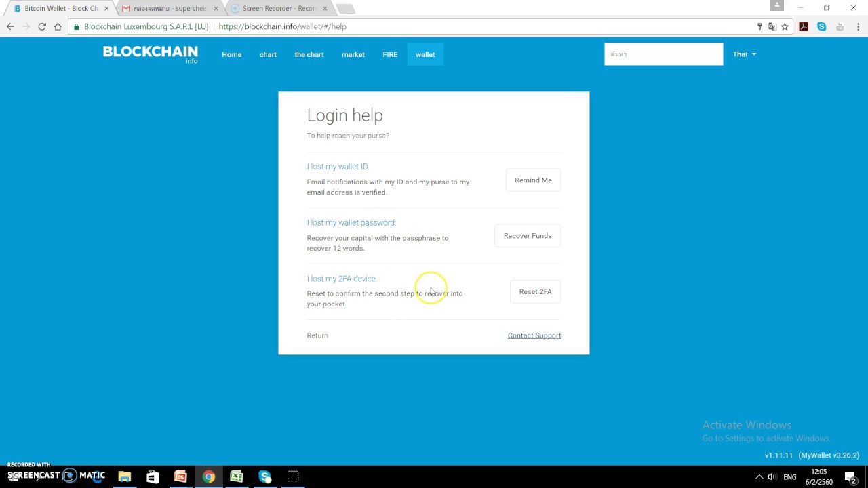The height and width of the screenshot is (488, 868).
Task: Open saved password key icon in address bar
Action: 759,26
